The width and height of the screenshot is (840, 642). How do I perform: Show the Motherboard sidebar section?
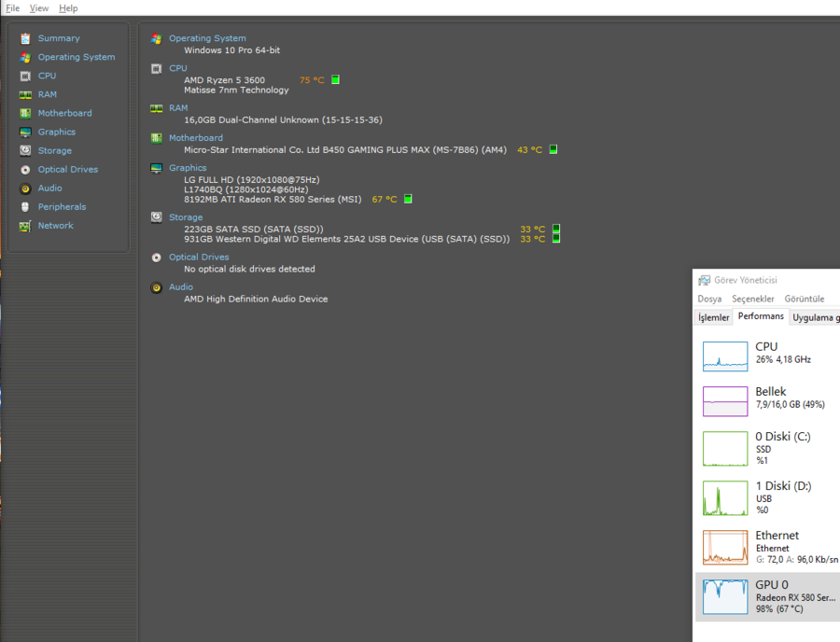tap(64, 114)
